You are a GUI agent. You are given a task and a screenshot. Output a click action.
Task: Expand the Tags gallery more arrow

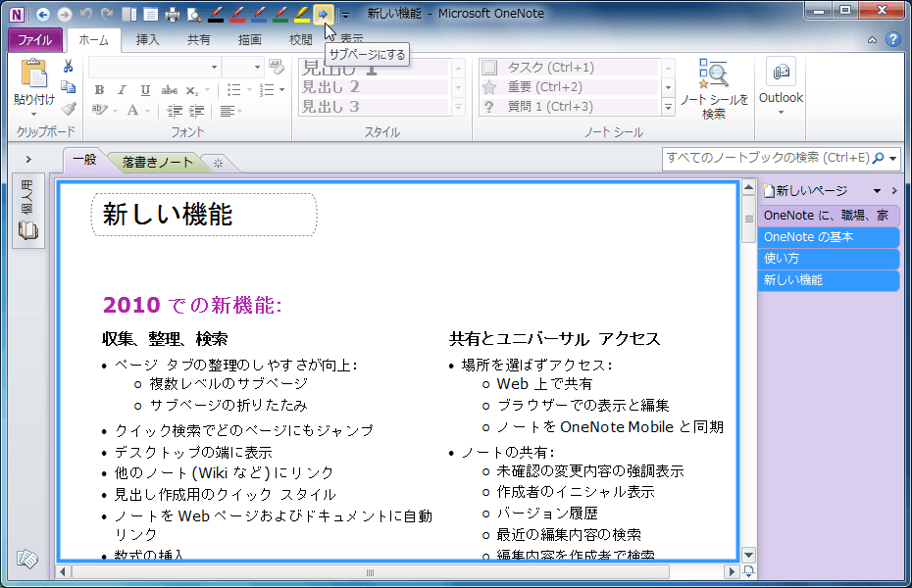(x=668, y=107)
